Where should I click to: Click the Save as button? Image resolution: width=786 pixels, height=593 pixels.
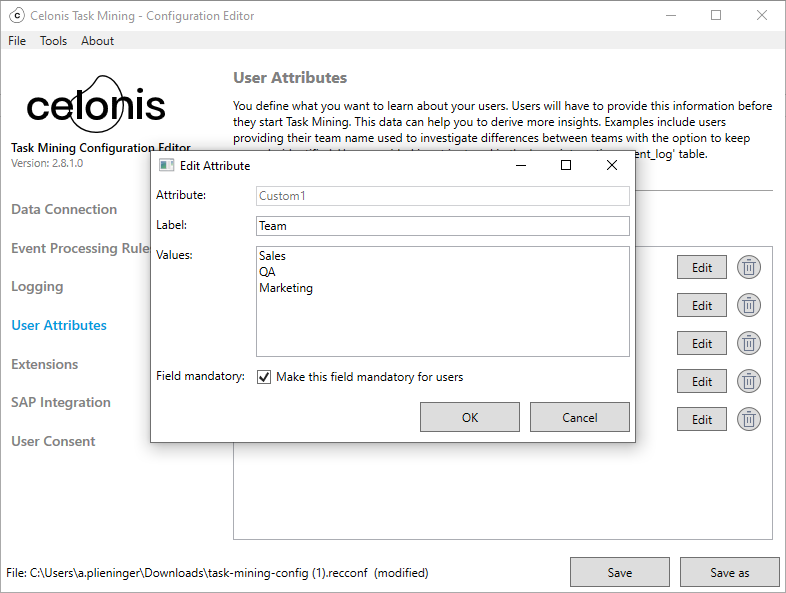(x=729, y=572)
